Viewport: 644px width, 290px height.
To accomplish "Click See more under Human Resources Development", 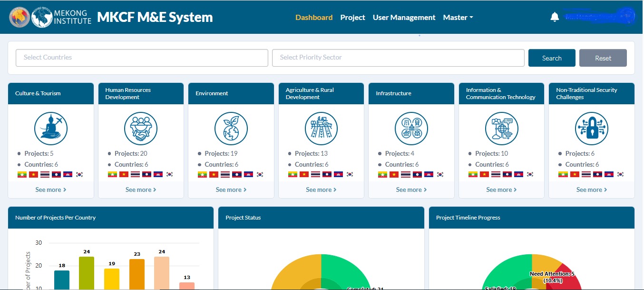I will tap(141, 190).
